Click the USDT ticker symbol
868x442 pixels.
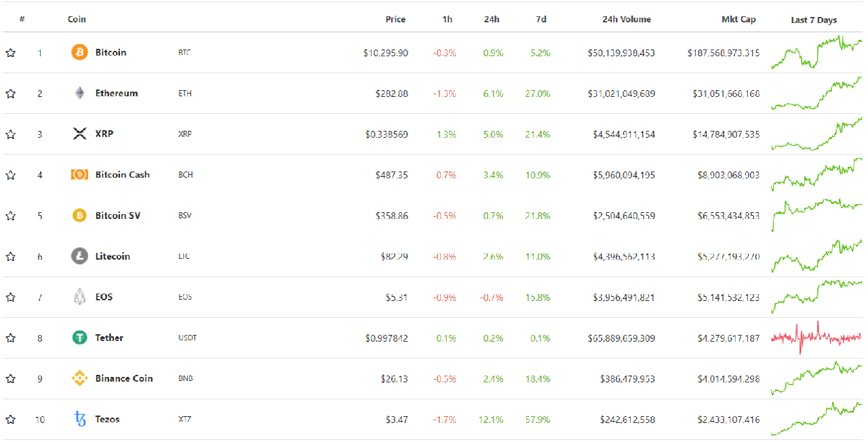pyautogui.click(x=188, y=338)
